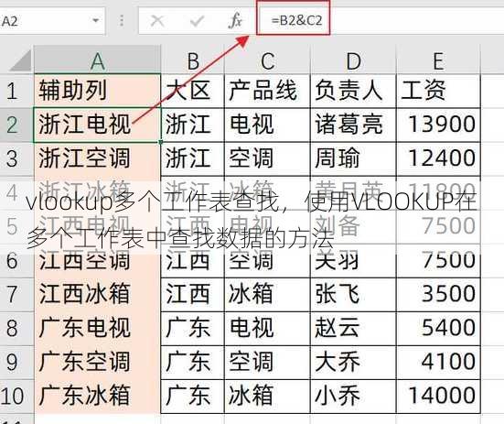Click the salary cell 5400
The width and height of the screenshot is (504, 424).
[x=438, y=328]
